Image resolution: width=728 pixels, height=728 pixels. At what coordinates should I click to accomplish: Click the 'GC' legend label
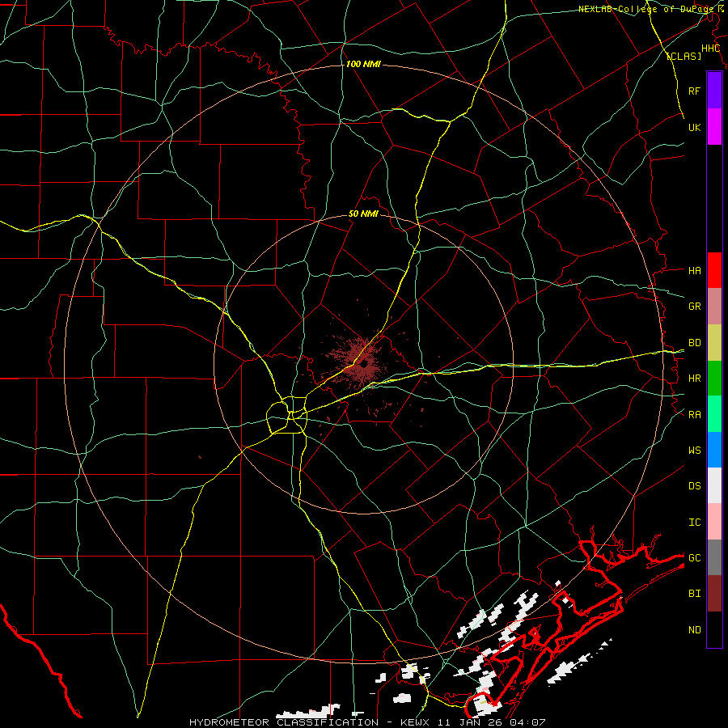694,558
